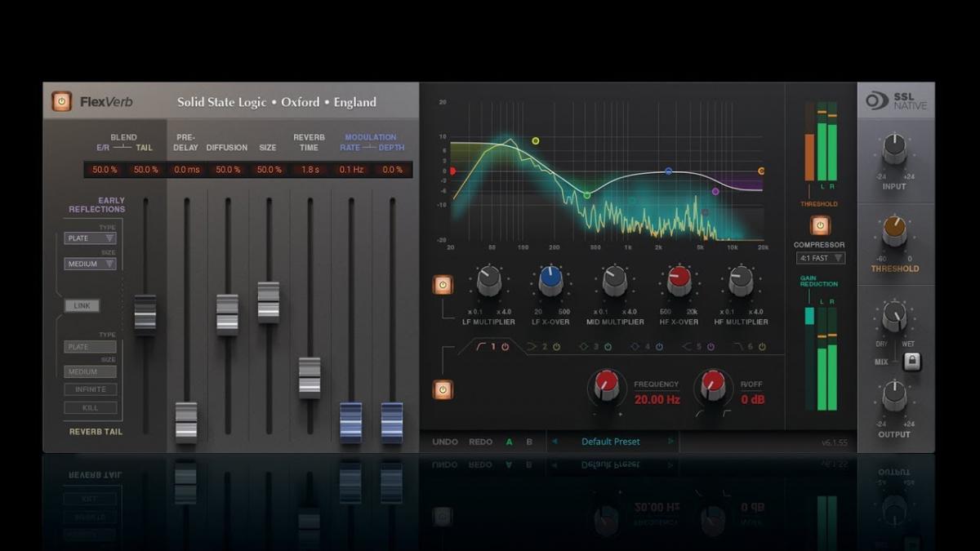Click the Reverb Time fader handle
This screenshot has width=980, height=551.
click(x=310, y=377)
